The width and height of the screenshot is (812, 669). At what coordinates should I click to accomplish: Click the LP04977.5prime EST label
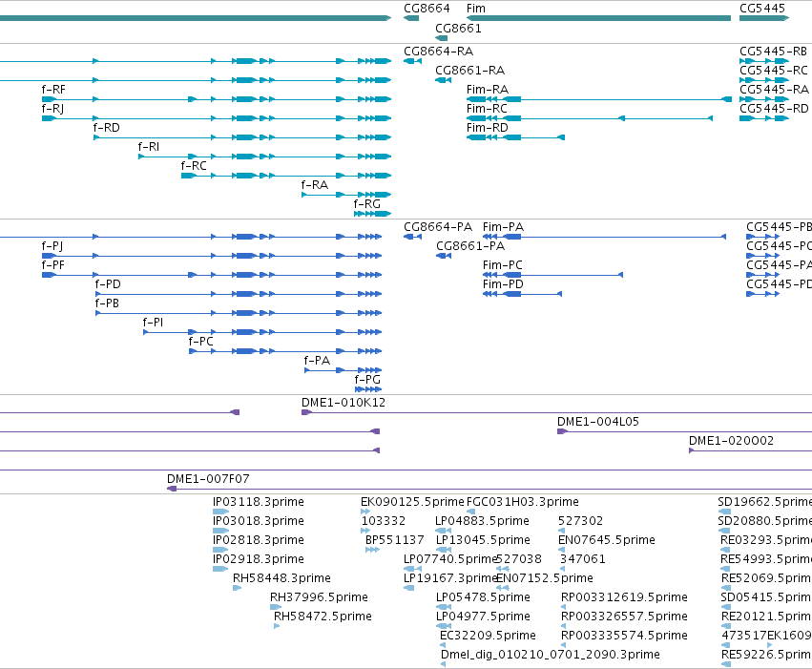483,617
